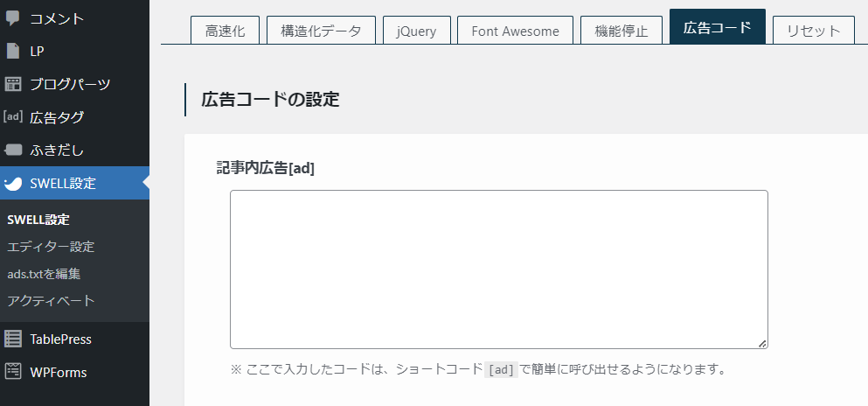Viewport: 868px width, 406px height.
Task: Switch to the 高速化 tab
Action: 225,30
